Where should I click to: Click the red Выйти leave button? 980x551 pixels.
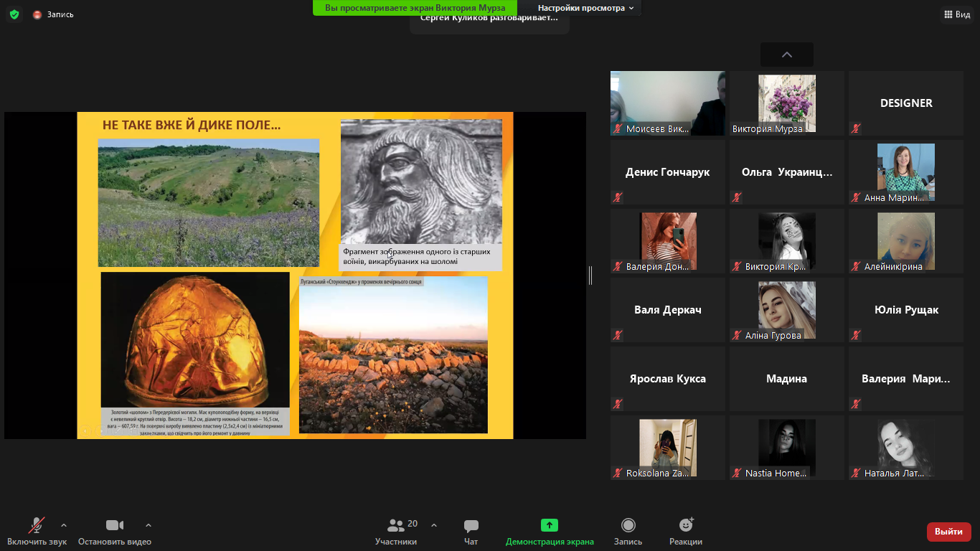(948, 532)
